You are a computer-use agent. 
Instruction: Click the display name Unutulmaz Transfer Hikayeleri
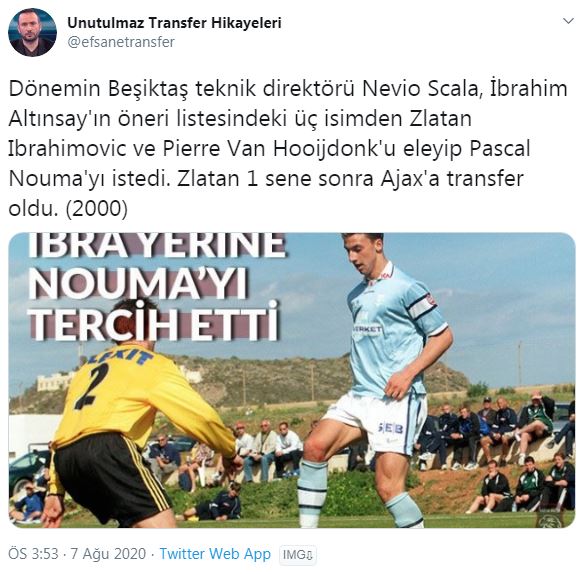(x=174, y=22)
